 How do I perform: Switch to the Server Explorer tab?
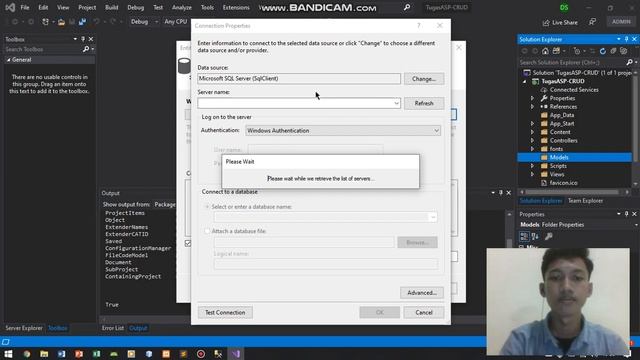click(x=24, y=328)
